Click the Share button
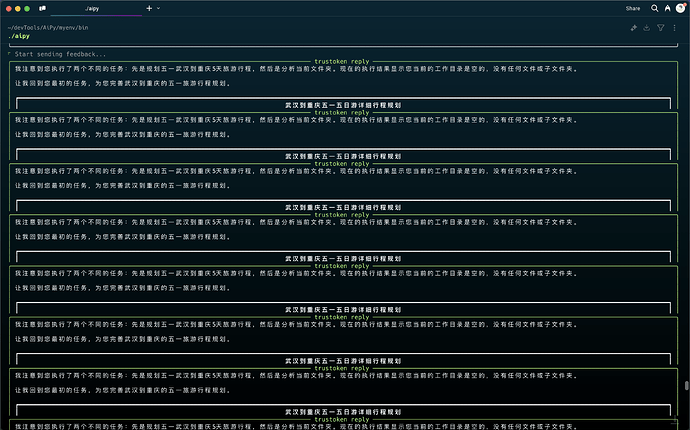This screenshot has height=430, width=690. click(633, 8)
